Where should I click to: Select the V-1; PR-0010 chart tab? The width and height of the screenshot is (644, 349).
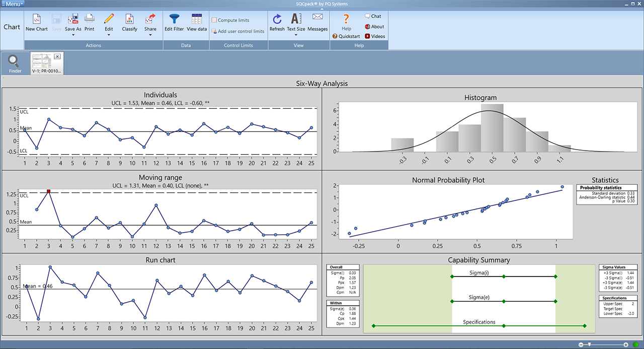click(46, 65)
